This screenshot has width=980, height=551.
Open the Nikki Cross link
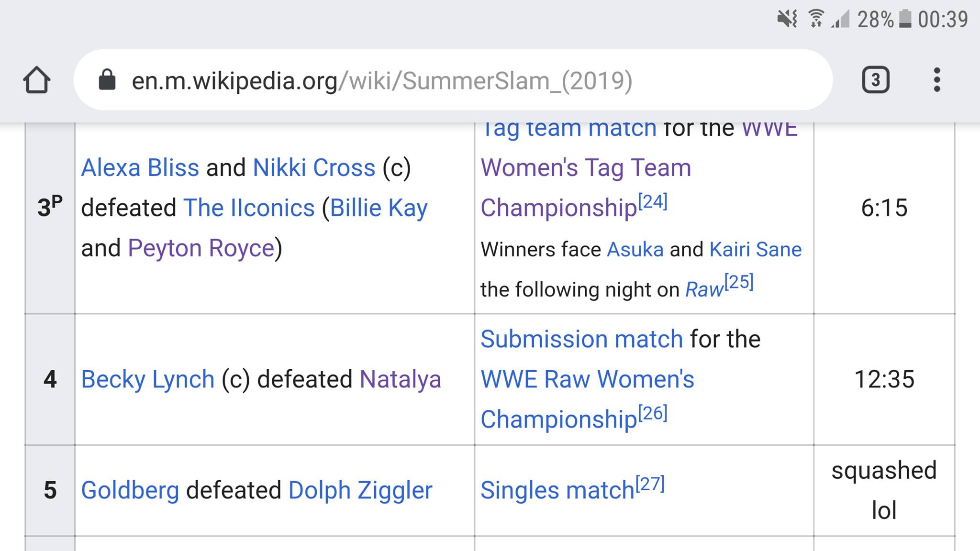pos(314,168)
